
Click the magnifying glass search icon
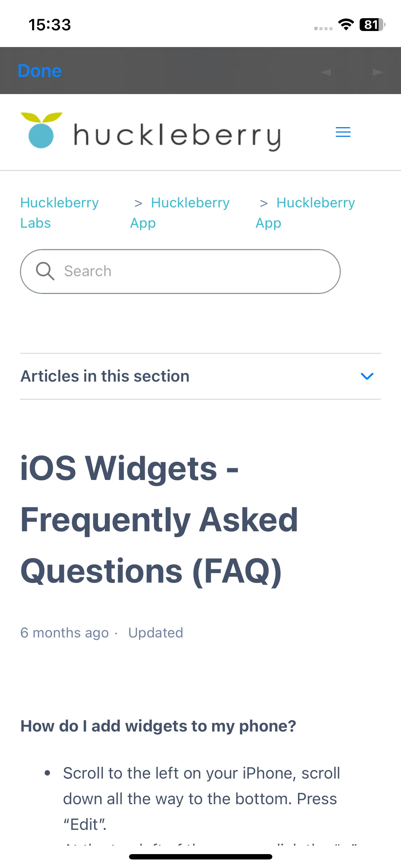[45, 271]
